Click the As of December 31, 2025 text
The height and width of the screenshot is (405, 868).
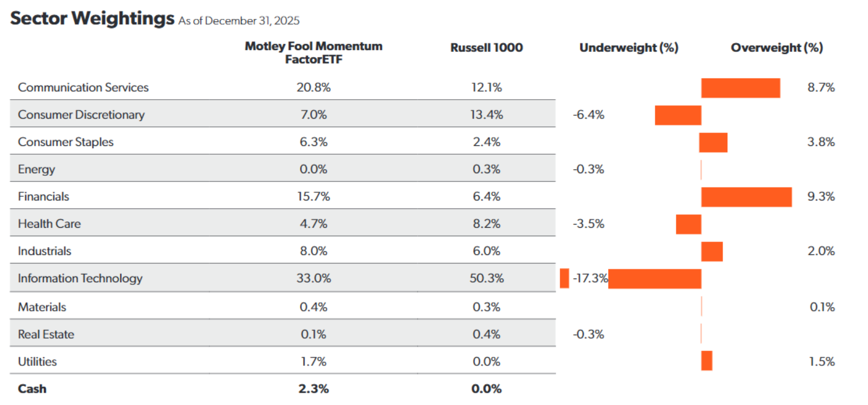click(239, 21)
